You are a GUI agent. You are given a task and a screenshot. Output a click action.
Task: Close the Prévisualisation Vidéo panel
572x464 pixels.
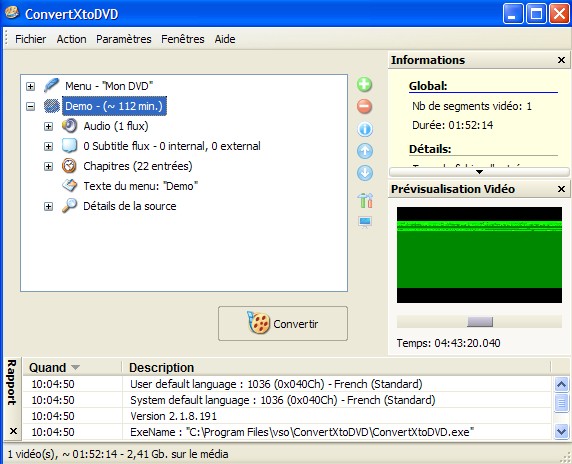(x=561, y=189)
